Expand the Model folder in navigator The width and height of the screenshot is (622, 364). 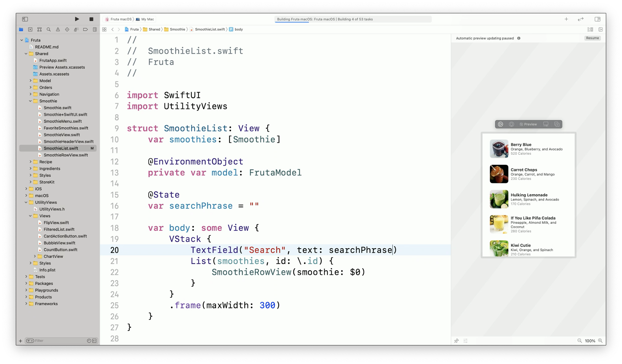tap(31, 81)
